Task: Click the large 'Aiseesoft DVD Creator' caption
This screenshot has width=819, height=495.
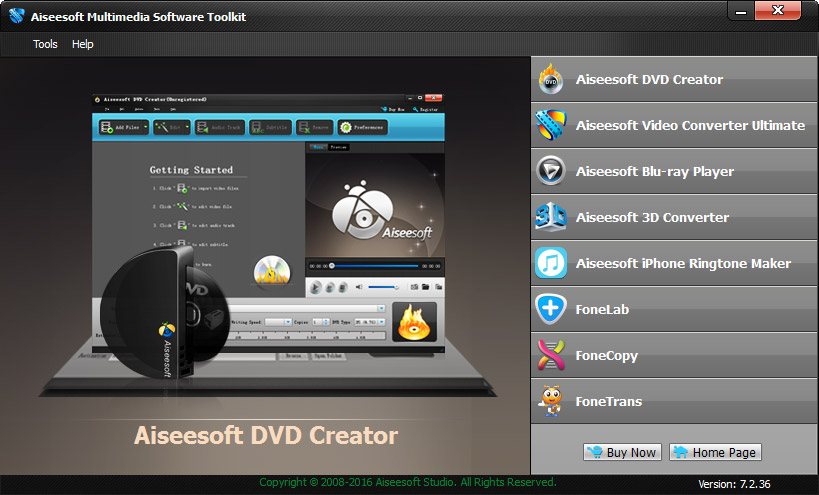Action: (x=266, y=435)
